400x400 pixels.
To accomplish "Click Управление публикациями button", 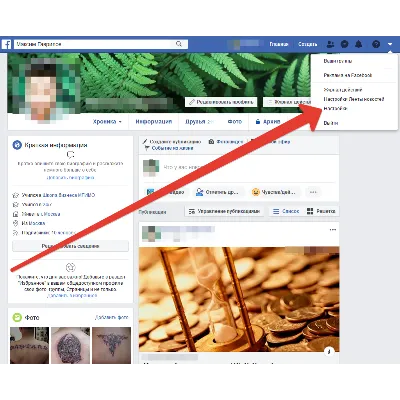I will pos(224,211).
